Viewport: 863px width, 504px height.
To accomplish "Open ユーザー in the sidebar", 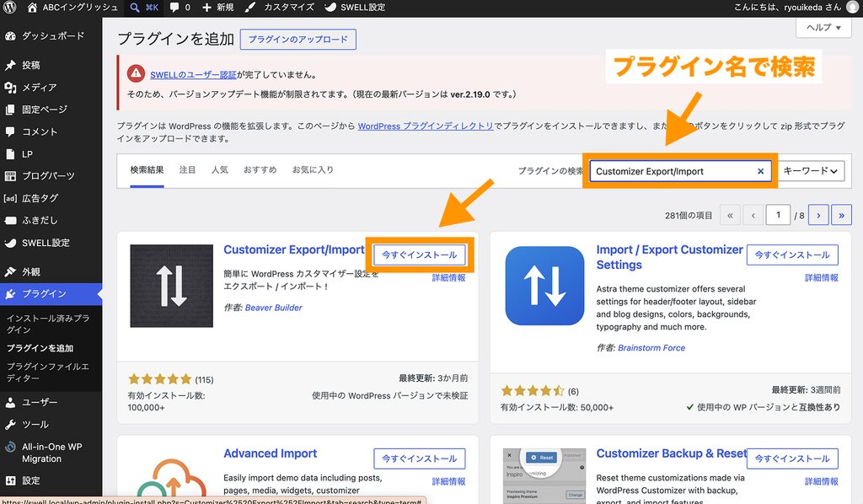I will (x=51, y=402).
